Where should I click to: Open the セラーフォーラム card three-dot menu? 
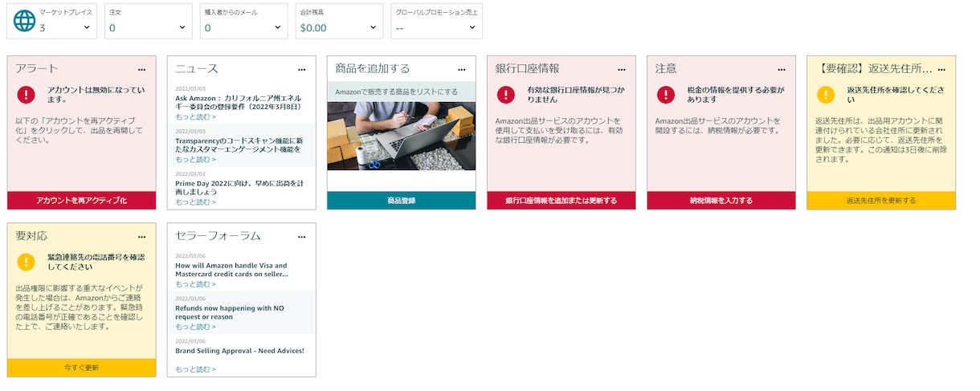point(302,238)
